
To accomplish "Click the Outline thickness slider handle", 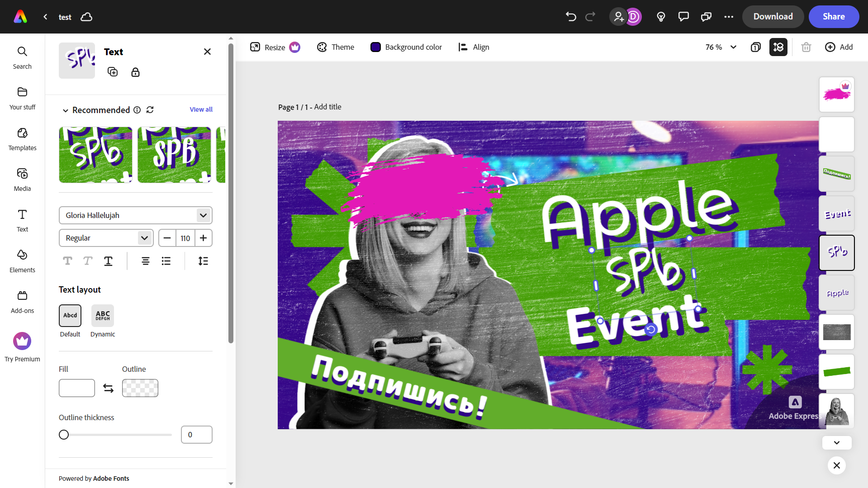I will tap(64, 435).
